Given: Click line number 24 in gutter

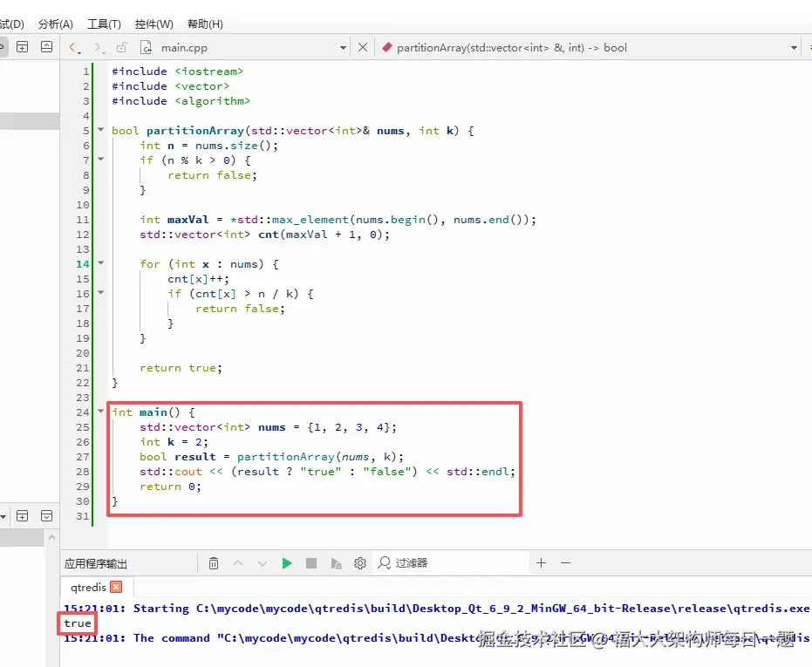Looking at the screenshot, I should [83, 412].
